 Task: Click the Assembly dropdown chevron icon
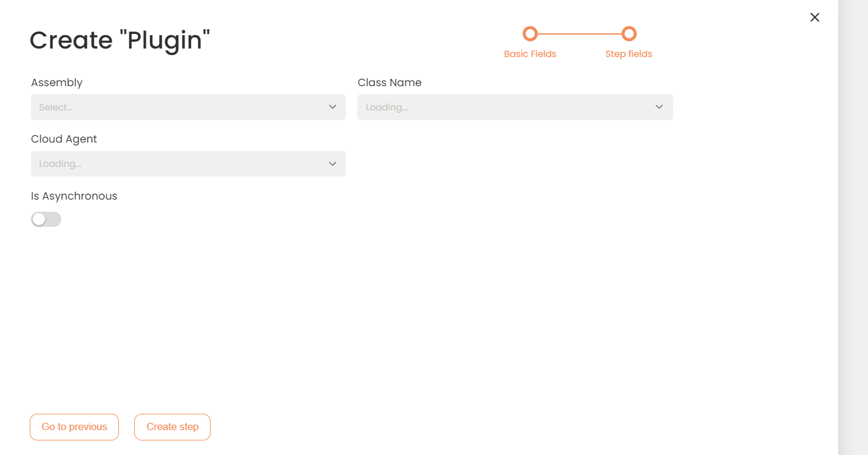click(332, 107)
